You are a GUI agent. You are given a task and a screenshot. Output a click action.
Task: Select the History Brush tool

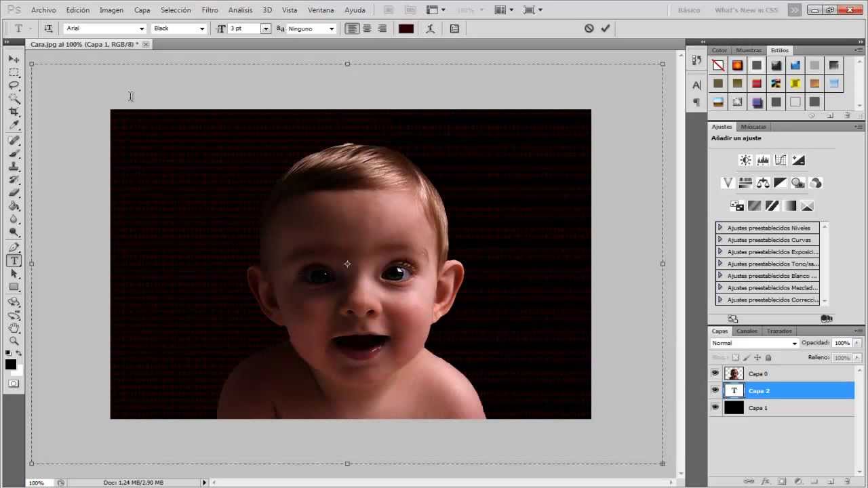point(14,180)
